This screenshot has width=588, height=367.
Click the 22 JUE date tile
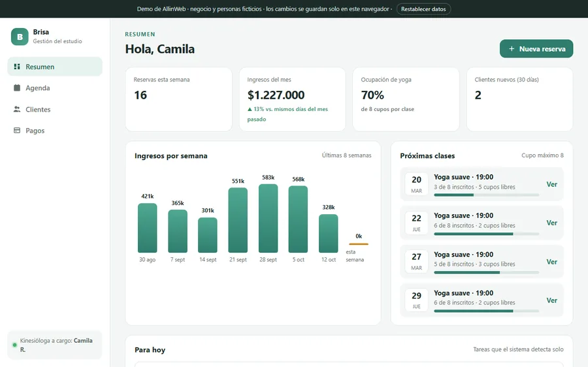417,223
